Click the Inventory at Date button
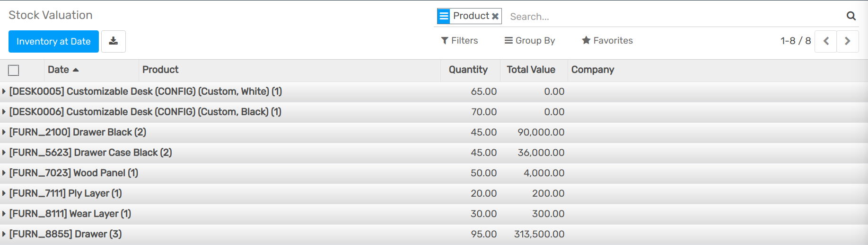This screenshot has height=245, width=868. point(53,41)
